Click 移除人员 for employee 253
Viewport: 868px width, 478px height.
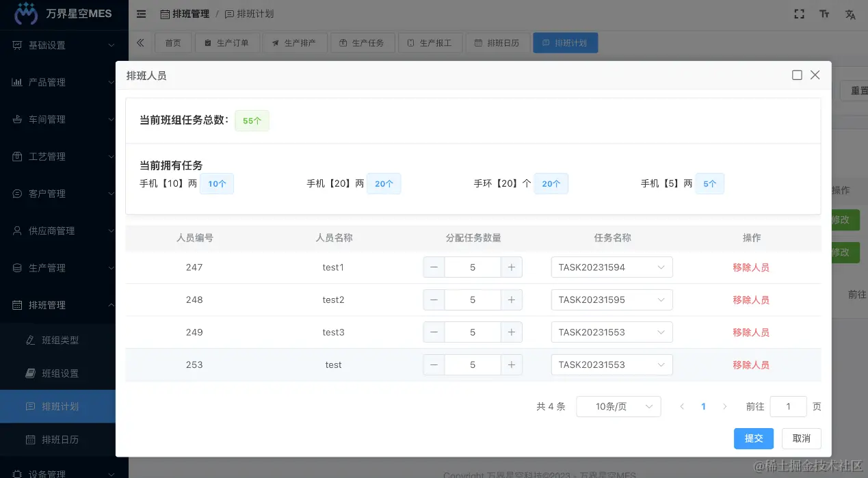click(x=751, y=364)
